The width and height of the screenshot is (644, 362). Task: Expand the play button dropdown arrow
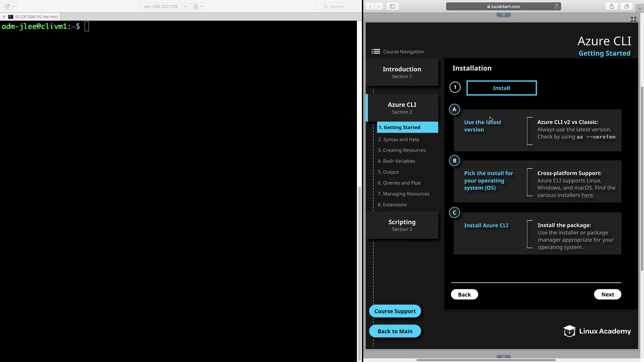tap(202, 6)
